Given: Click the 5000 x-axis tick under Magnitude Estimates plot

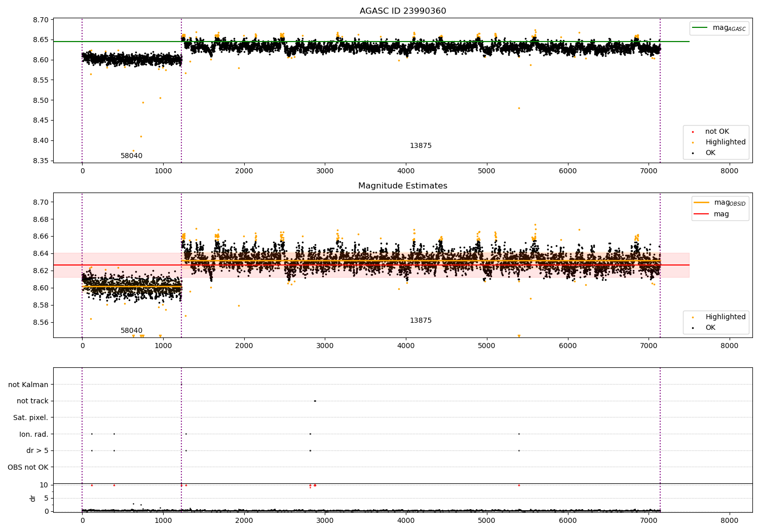Looking at the screenshot, I should point(487,346).
